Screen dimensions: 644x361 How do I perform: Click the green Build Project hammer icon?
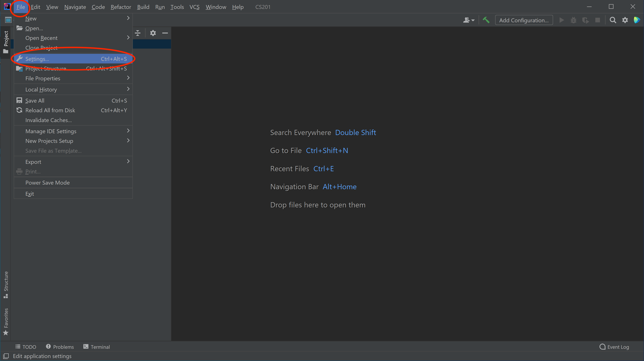(486, 20)
